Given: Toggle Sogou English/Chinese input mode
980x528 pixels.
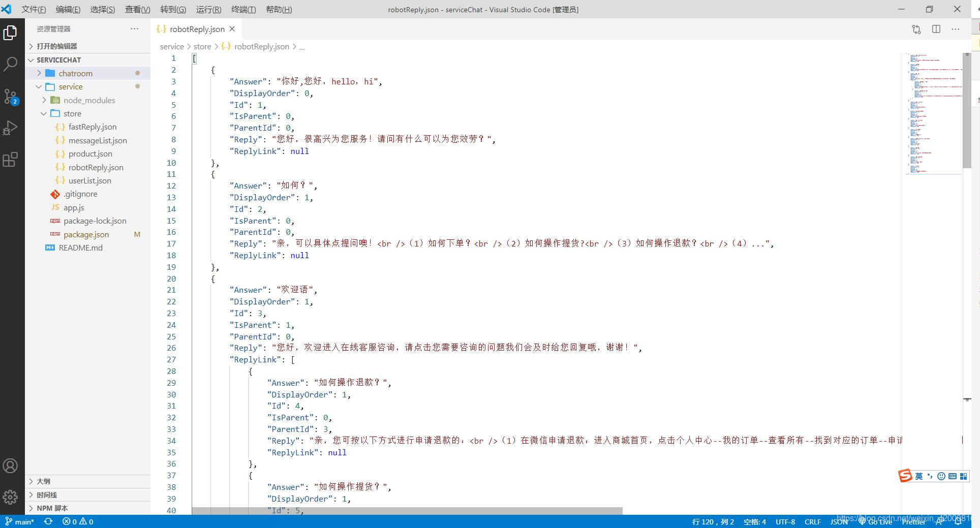Looking at the screenshot, I should (x=919, y=476).
